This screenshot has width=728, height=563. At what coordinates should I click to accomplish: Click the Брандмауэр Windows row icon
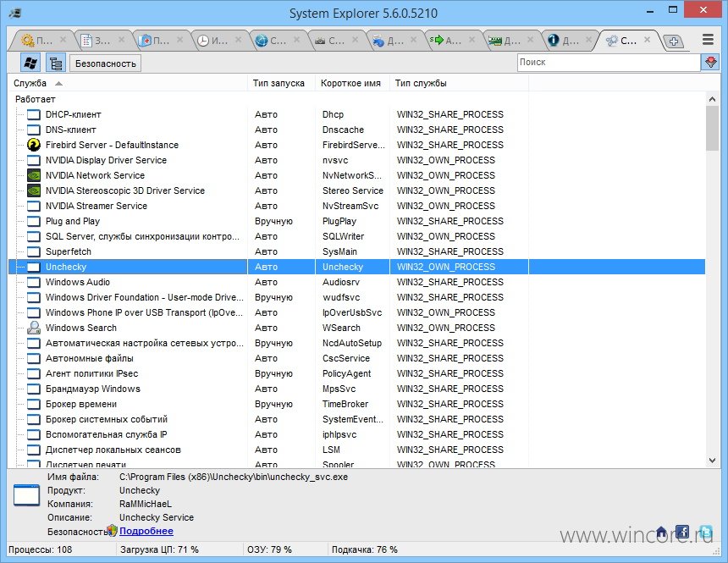pyautogui.click(x=33, y=389)
